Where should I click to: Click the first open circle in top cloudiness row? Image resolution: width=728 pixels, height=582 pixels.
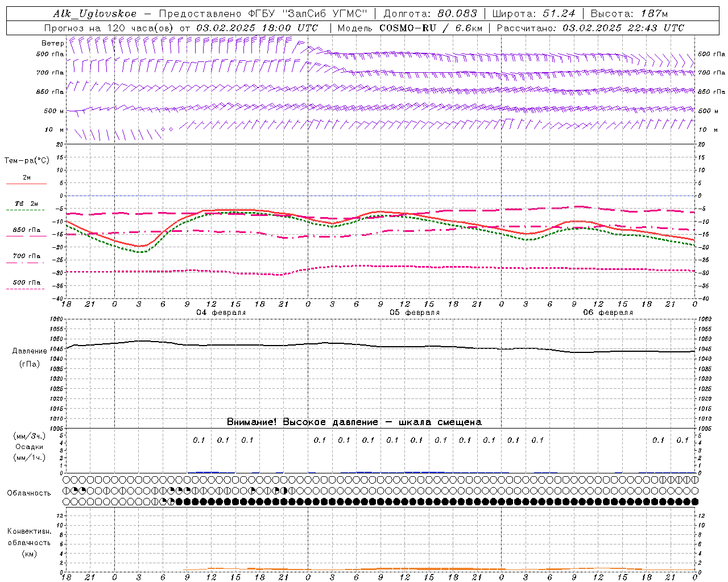click(67, 480)
